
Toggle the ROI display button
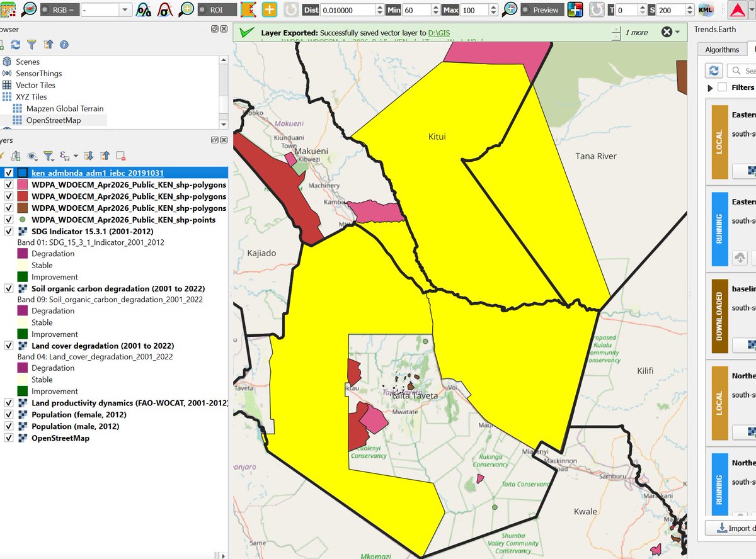[x=217, y=10]
